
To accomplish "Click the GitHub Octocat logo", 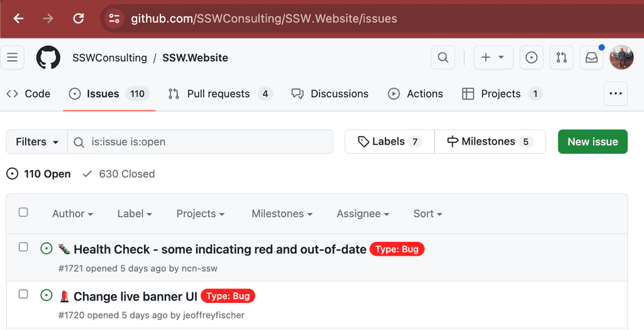I will tap(48, 58).
